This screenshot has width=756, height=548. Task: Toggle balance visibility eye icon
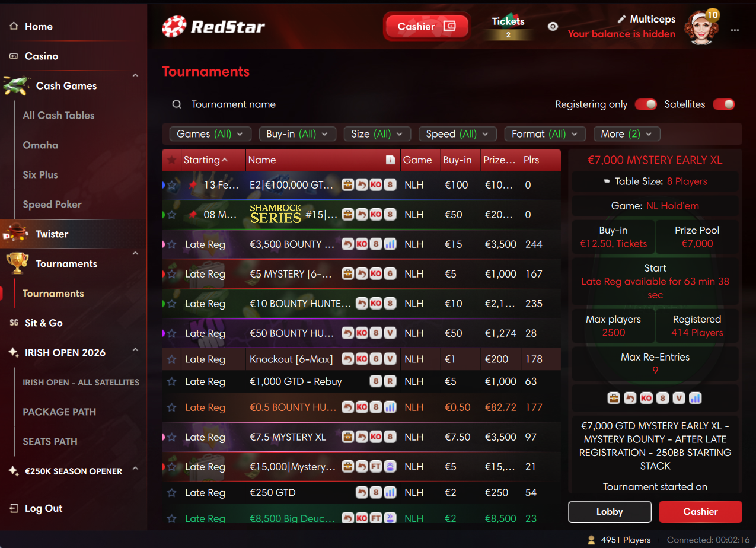[x=553, y=27]
